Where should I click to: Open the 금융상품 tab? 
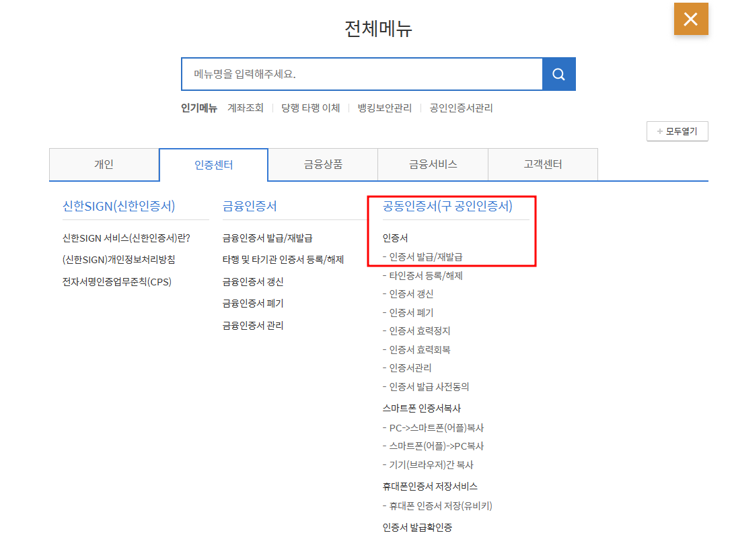[323, 164]
